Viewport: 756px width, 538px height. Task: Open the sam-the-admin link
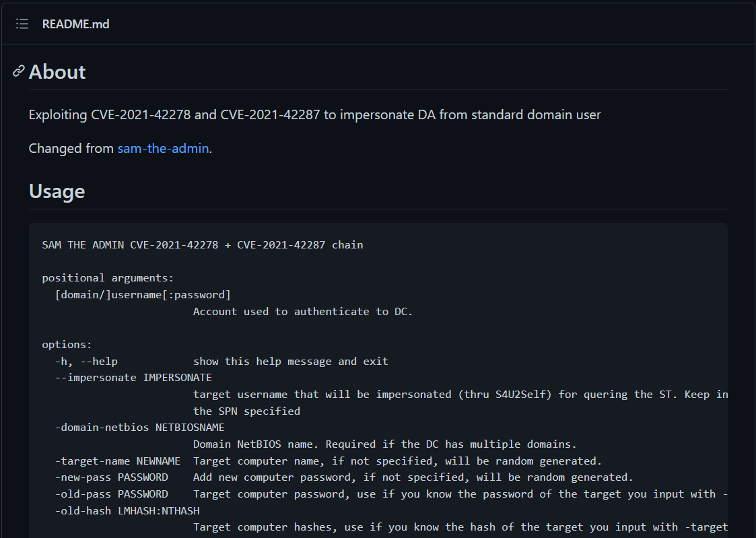coord(163,148)
